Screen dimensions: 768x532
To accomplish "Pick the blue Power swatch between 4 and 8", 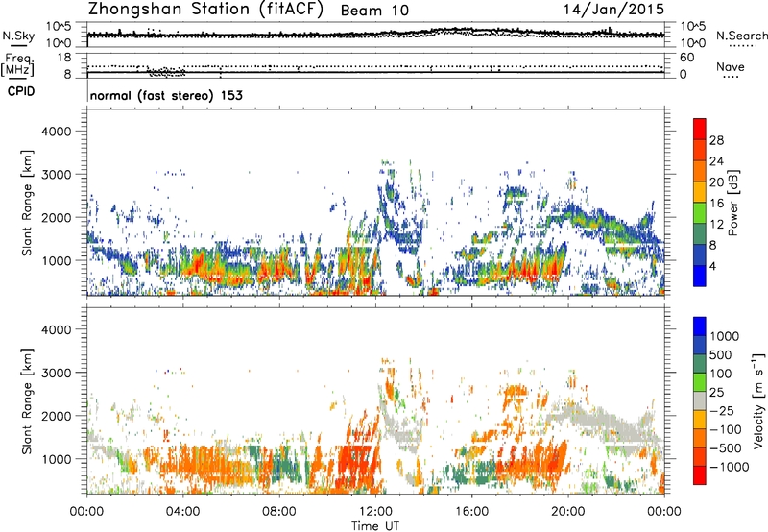I will tap(700, 255).
